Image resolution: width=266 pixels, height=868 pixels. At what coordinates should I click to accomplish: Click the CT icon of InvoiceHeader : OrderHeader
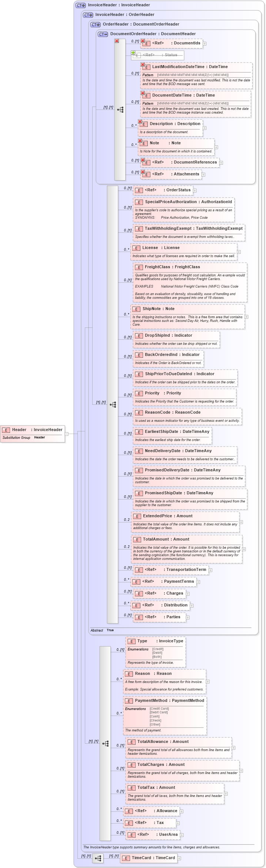[x=88, y=15]
